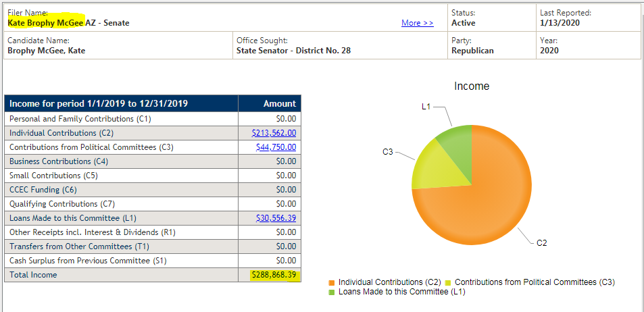644x312 pixels.
Task: Open the More >> link
Action: click(x=418, y=23)
